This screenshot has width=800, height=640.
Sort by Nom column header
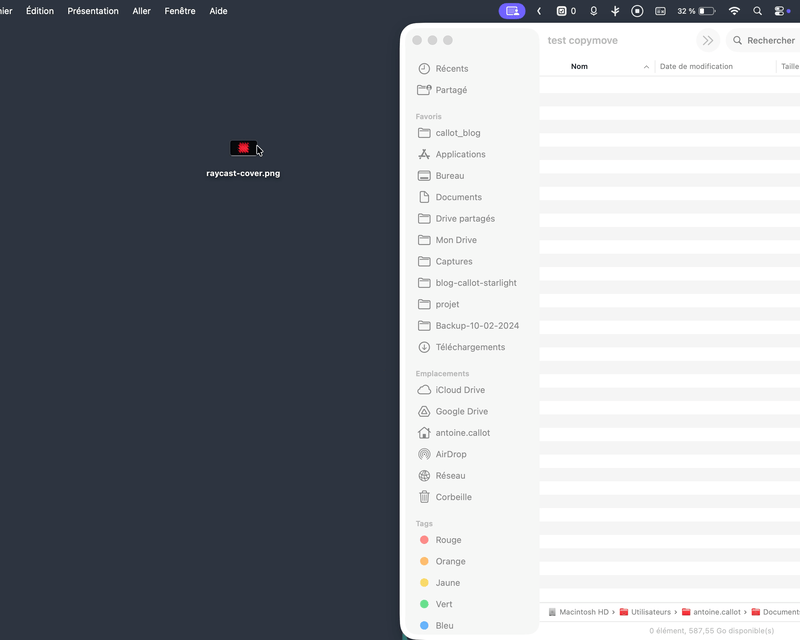pos(580,67)
